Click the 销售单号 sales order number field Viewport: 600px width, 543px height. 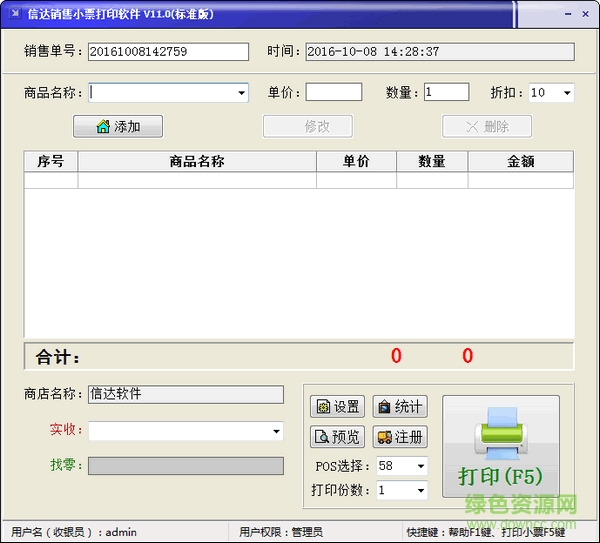coord(168,52)
